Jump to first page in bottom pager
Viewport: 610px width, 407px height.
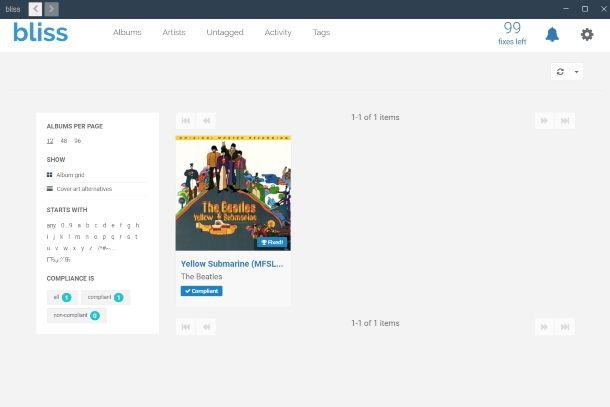[186, 327]
